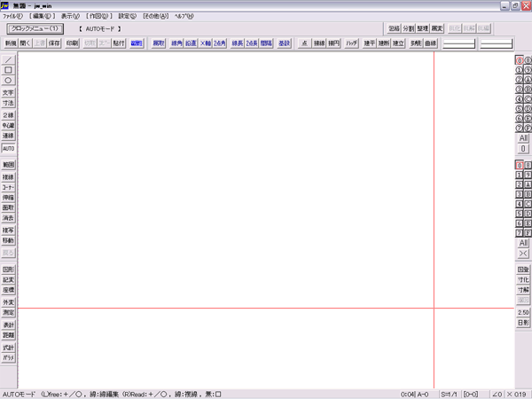
Task: Select the 中心線 center line tool
Action: pos(8,126)
